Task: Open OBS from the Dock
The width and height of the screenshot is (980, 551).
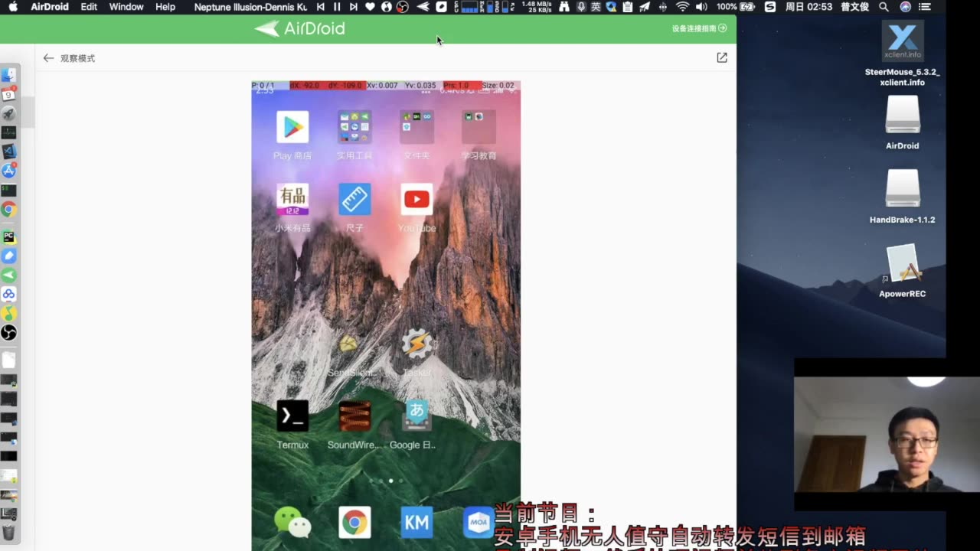Action: click(8, 333)
